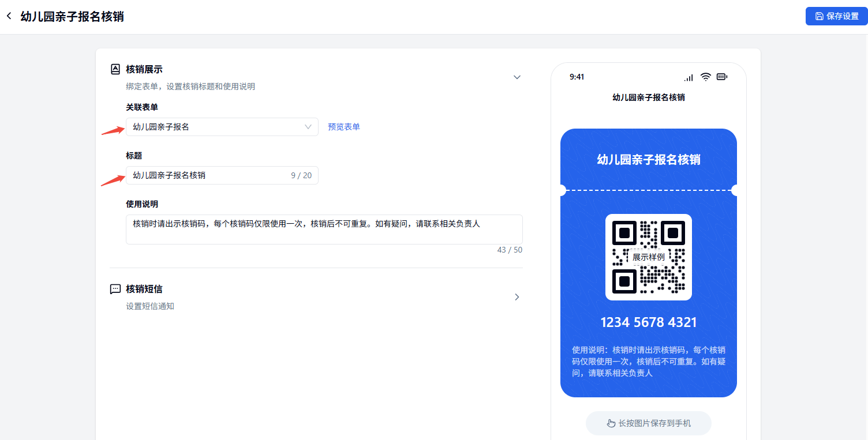Expand the 核销短信 section arrow
Screen dimensions: 868x440
coord(517,297)
